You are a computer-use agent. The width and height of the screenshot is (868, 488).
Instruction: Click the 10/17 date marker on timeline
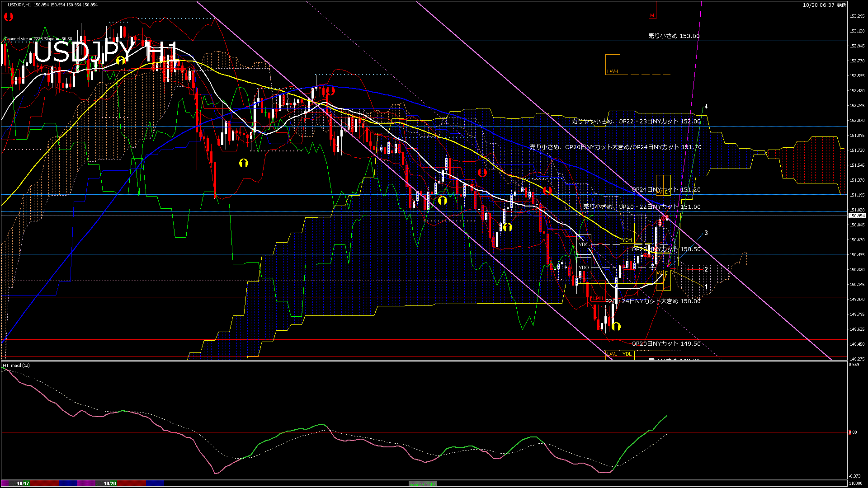click(x=23, y=483)
